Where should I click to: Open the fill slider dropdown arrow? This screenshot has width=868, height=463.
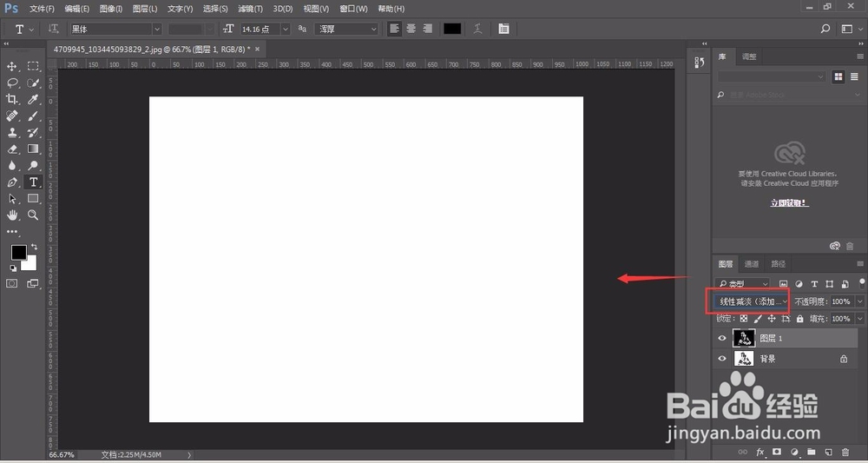click(859, 319)
